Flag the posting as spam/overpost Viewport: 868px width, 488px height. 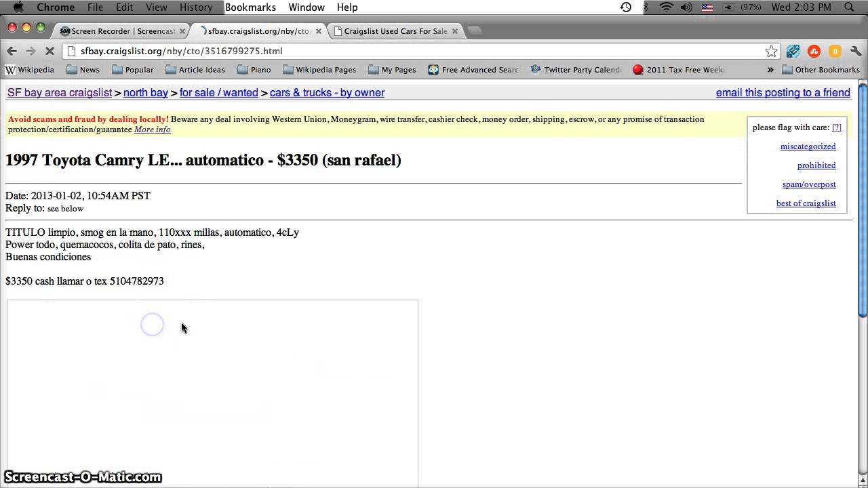click(809, 184)
